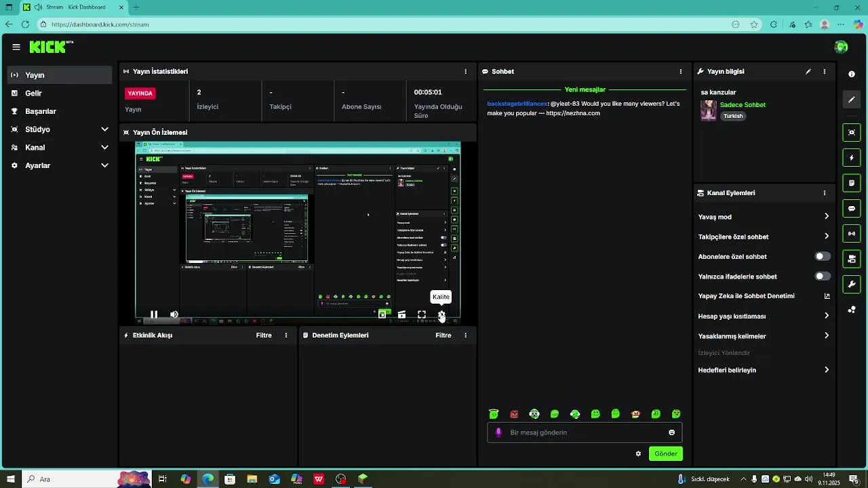Toggle the stream preview widget icon in right rail
This screenshot has width=868, height=488.
point(852,132)
